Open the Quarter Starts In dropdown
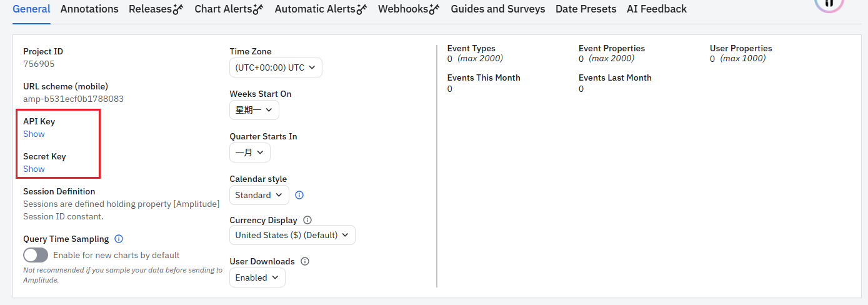The width and height of the screenshot is (868, 305). [249, 152]
